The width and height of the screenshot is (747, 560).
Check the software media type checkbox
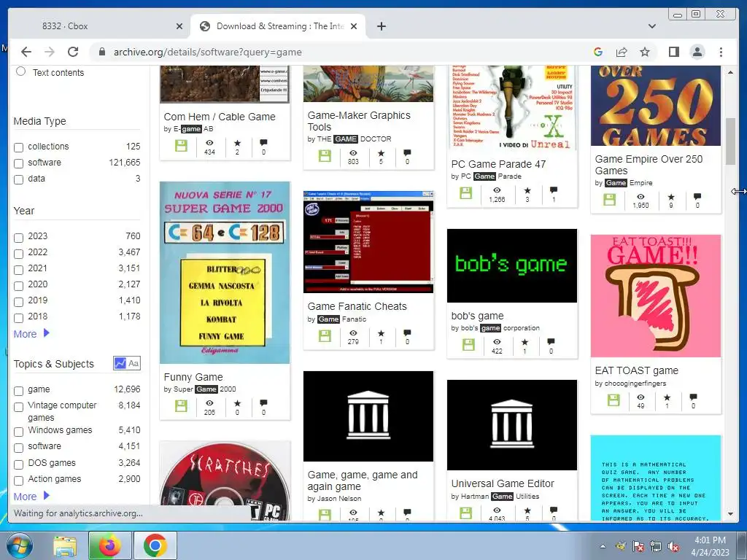tap(18, 163)
